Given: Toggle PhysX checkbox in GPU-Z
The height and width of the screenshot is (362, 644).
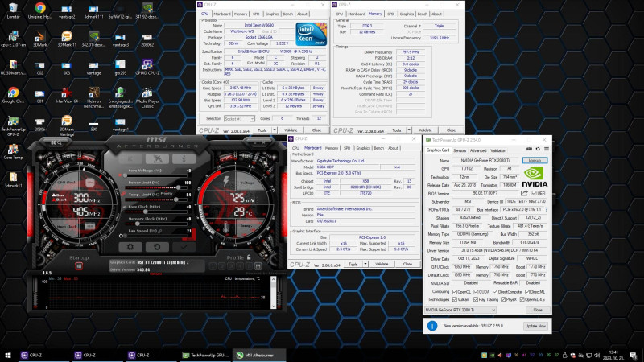Looking at the screenshot, I should [502, 299].
